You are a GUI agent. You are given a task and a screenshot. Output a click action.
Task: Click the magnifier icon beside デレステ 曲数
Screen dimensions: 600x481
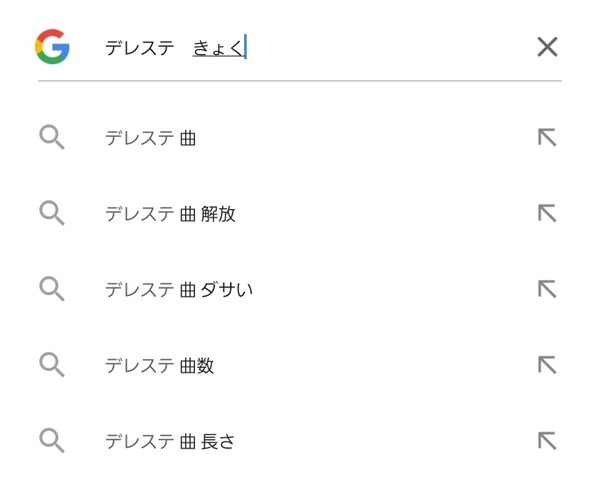click(x=52, y=364)
